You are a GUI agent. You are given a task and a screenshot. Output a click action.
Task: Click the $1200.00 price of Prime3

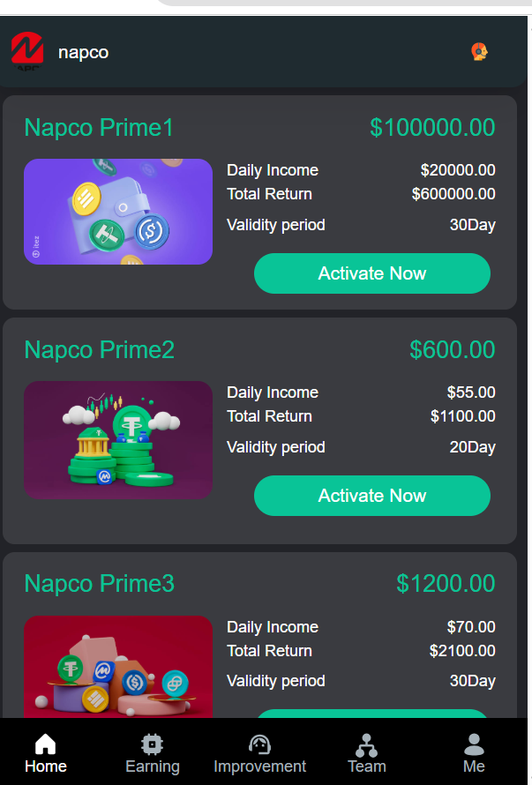(446, 584)
